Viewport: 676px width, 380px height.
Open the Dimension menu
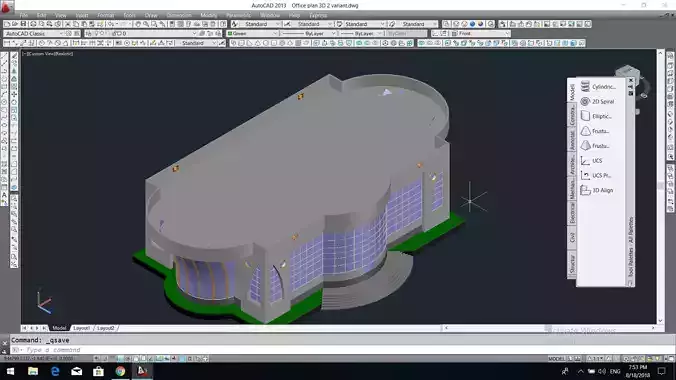click(179, 15)
